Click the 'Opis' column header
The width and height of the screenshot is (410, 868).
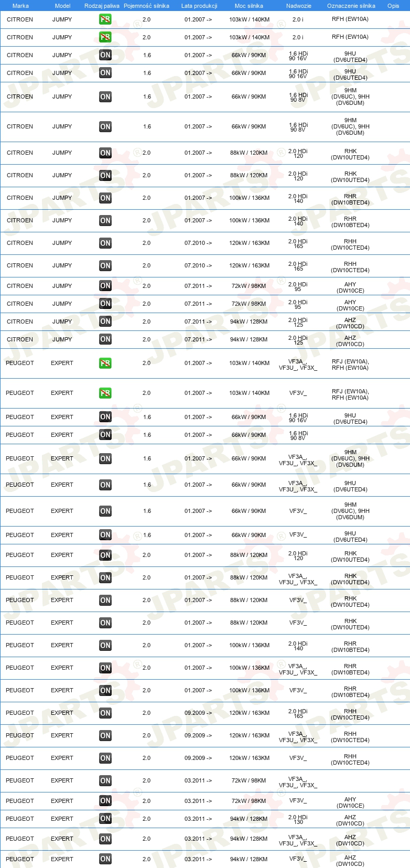[393, 6]
